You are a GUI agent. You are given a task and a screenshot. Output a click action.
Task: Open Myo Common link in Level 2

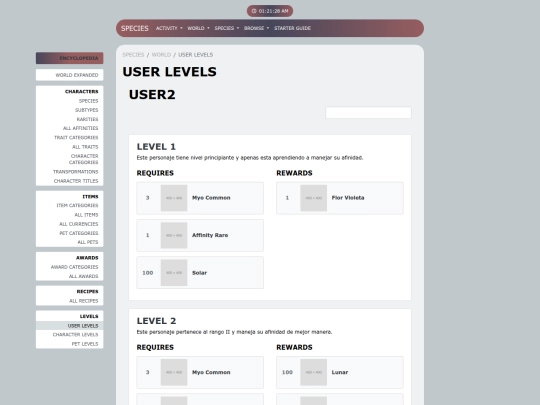click(x=211, y=372)
